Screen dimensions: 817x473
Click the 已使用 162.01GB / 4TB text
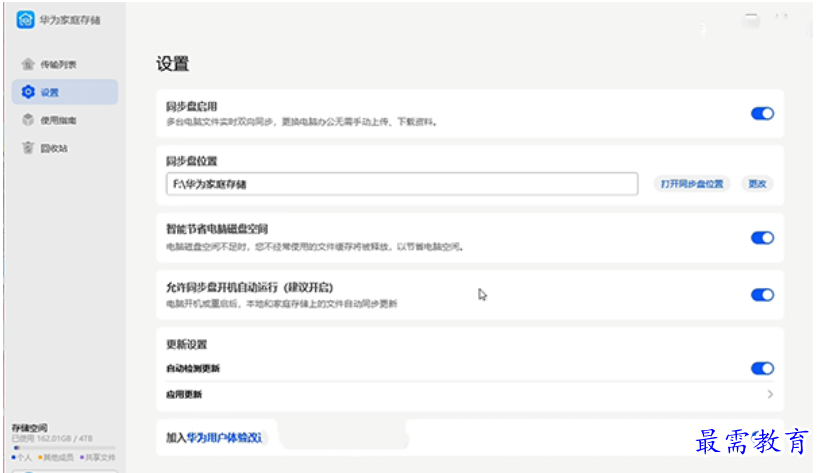click(52, 439)
